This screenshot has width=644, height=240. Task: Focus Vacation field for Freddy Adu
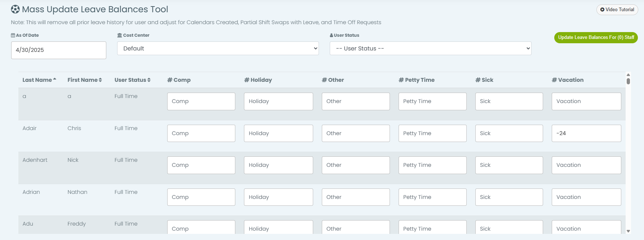586,227
